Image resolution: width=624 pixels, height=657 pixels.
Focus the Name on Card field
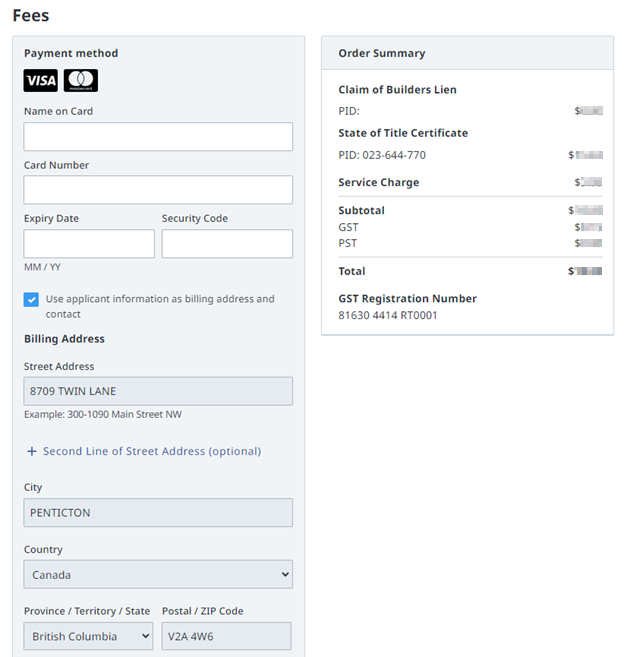coord(158,137)
